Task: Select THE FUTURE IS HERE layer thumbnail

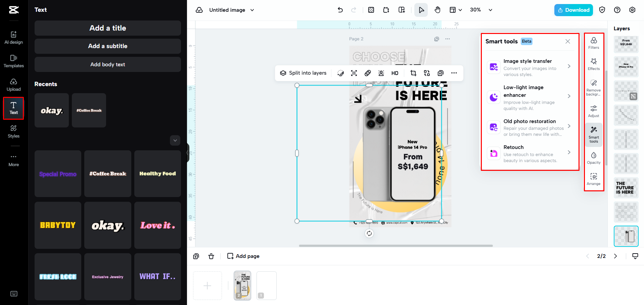Action: [x=626, y=188]
